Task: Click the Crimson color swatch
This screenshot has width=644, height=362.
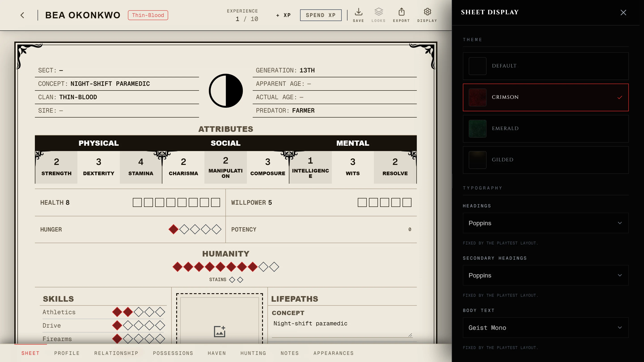Action: tap(477, 97)
